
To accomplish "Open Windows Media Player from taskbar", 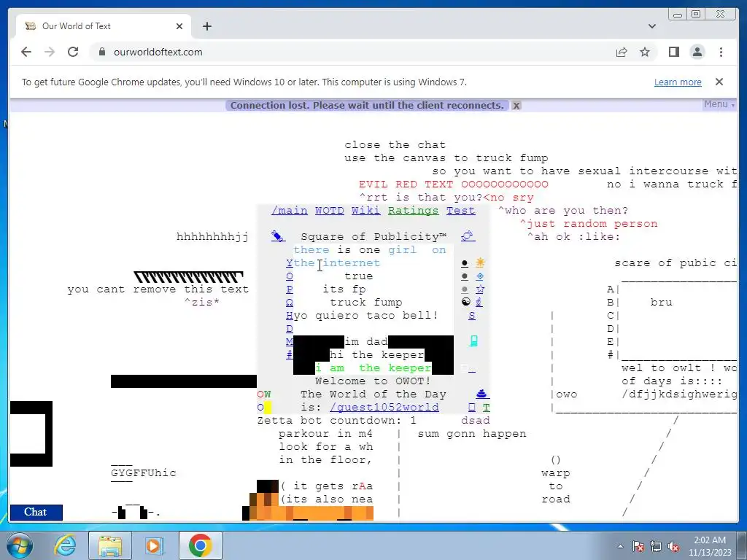I will pos(154,545).
